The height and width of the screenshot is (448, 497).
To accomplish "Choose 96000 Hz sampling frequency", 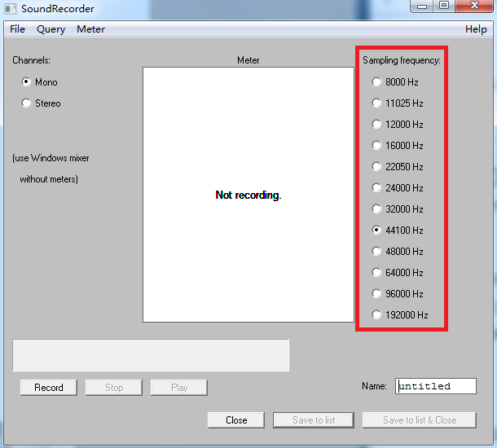I will 376,294.
